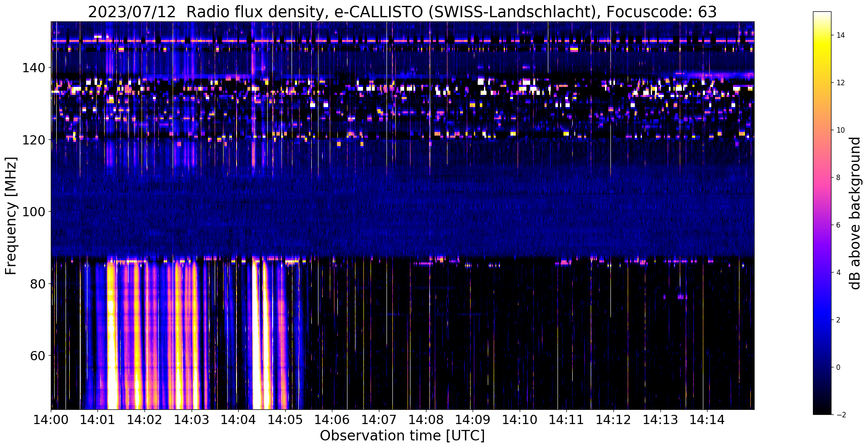
Task: Click the plot title mentioning e-CALLISTO SWISS-Landschlacht
Action: (x=402, y=12)
